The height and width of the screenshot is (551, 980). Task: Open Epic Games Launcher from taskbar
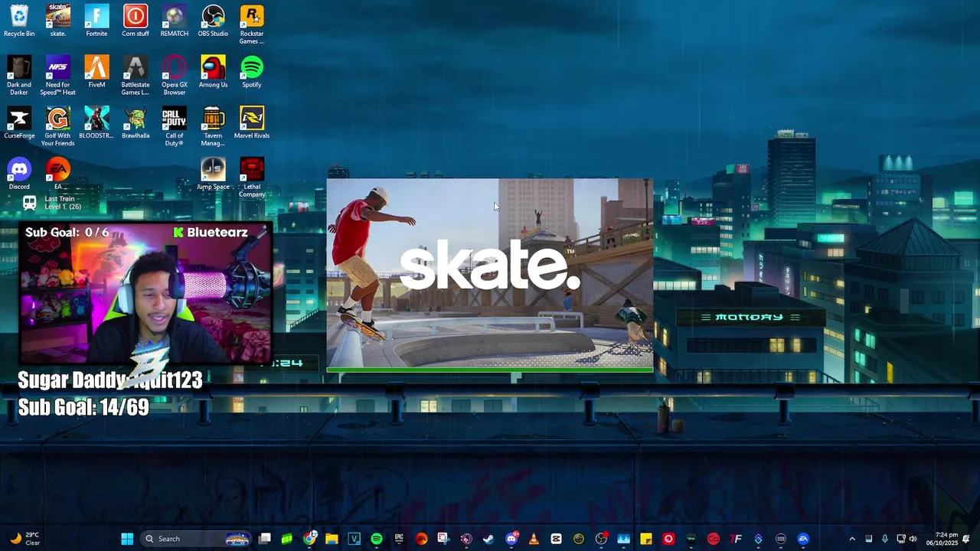click(x=399, y=539)
